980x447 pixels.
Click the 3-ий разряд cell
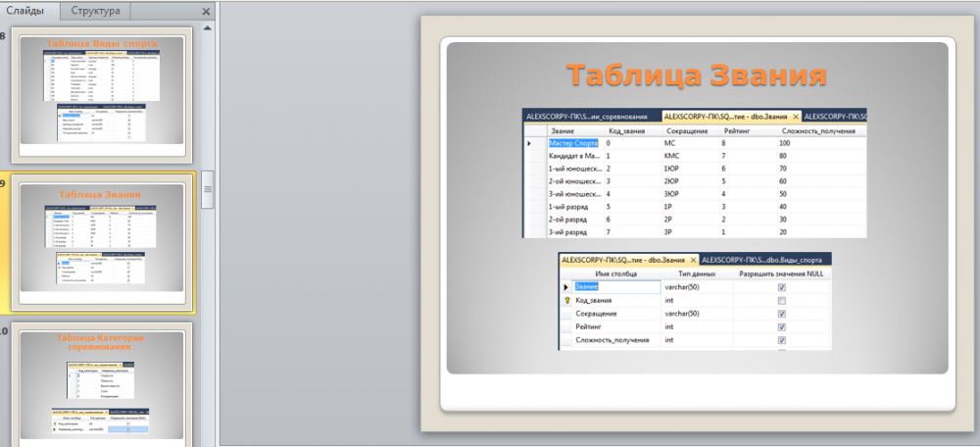coord(574,232)
